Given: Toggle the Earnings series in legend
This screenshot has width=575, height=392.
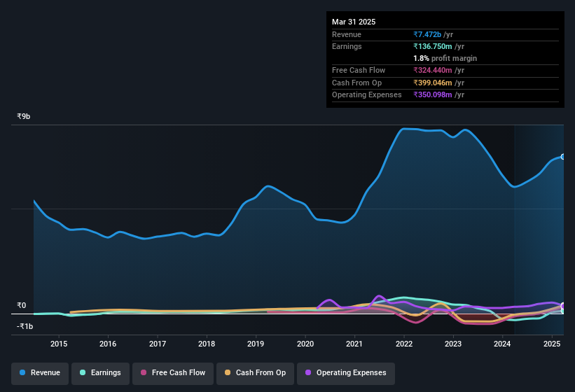Looking at the screenshot, I should (x=100, y=373).
